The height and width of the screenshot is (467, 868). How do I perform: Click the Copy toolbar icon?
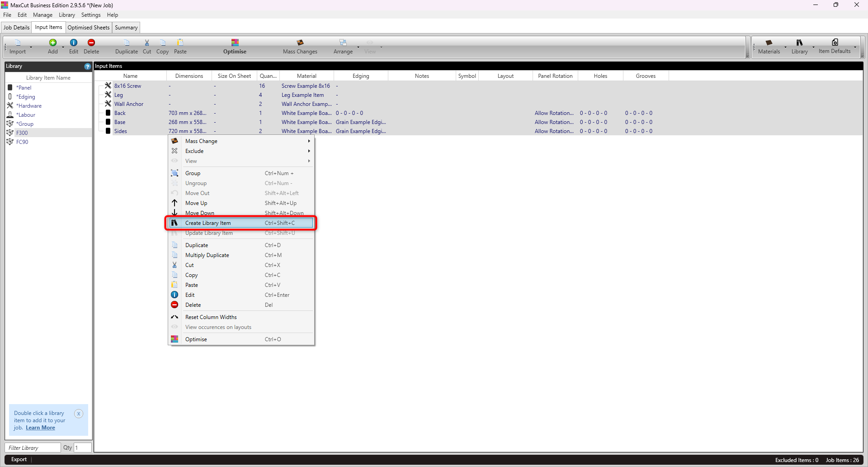(163, 43)
